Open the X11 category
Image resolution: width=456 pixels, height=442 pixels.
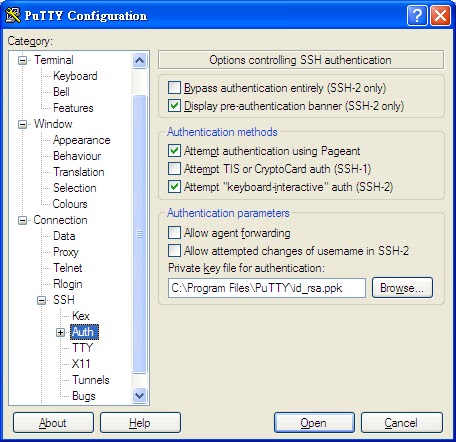pos(81,364)
